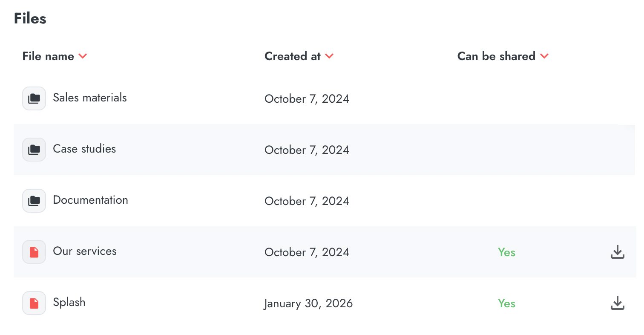Viewport: 644px width, 335px height.
Task: Open the Case studies folder
Action: click(x=84, y=149)
